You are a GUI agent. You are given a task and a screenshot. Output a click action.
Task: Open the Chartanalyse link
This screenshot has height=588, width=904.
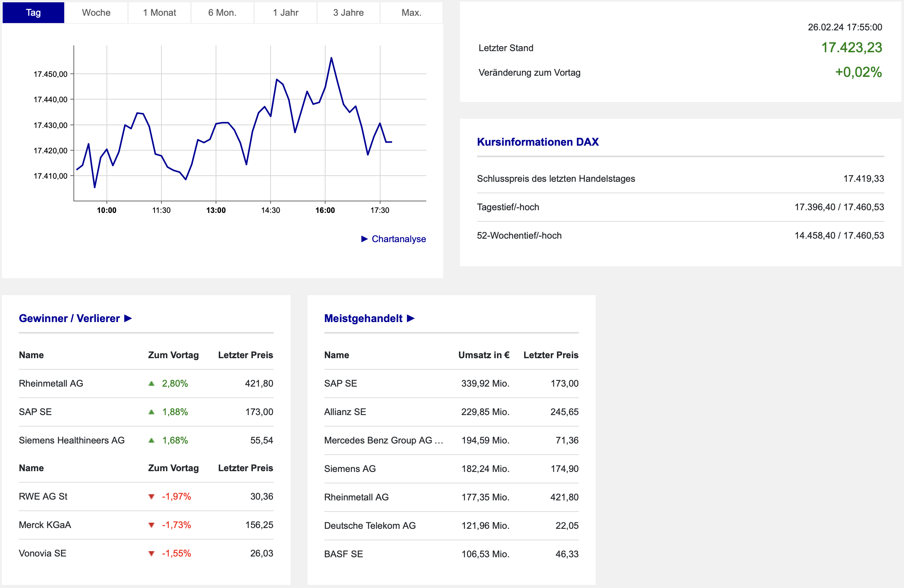coord(399,239)
